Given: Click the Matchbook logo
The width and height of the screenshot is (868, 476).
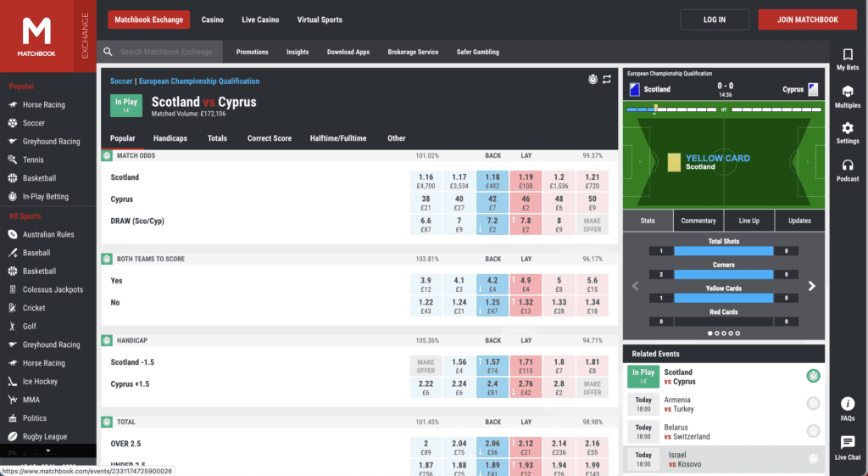Looking at the screenshot, I should tap(36, 36).
